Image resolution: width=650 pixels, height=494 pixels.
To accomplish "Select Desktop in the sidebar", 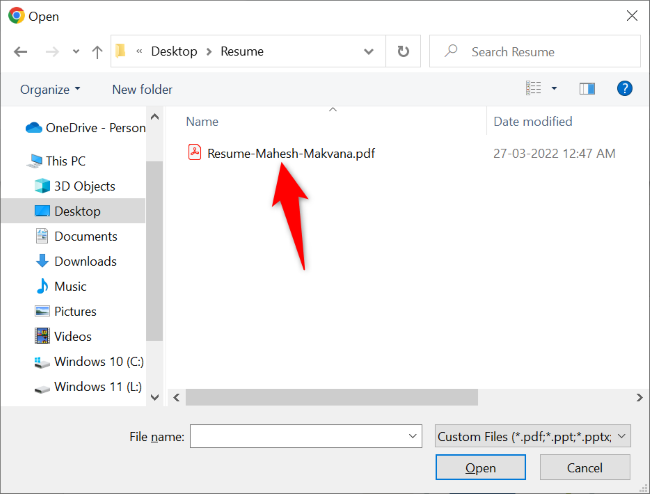I will coord(77,211).
